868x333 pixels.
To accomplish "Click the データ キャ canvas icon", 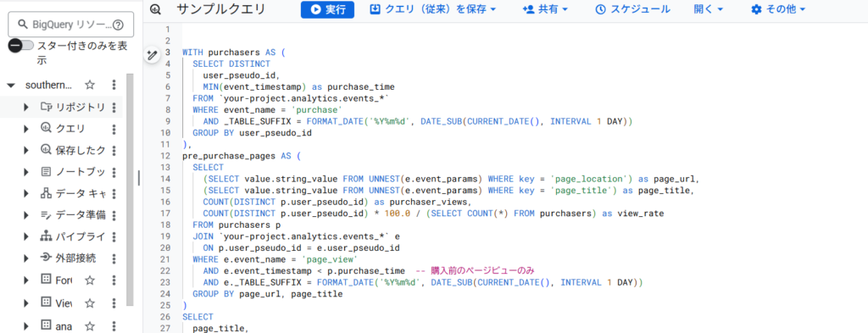I will 47,193.
